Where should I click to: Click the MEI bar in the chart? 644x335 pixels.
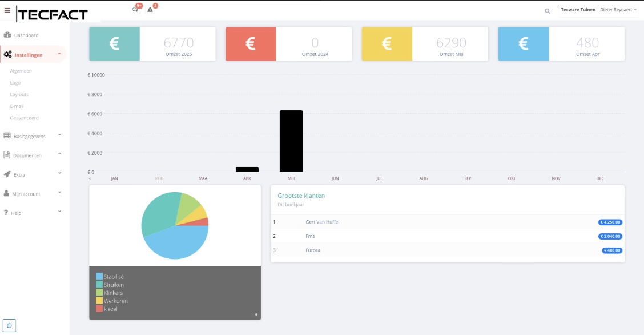tap(291, 141)
